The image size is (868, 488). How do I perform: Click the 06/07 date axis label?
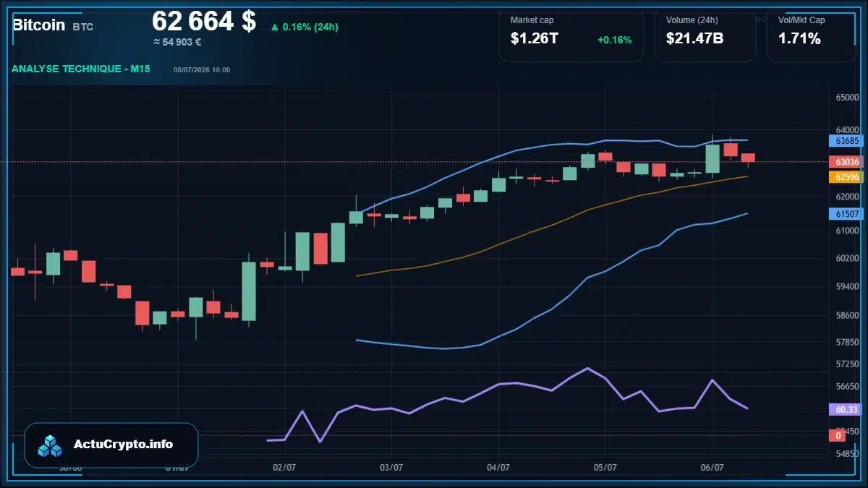(x=712, y=468)
